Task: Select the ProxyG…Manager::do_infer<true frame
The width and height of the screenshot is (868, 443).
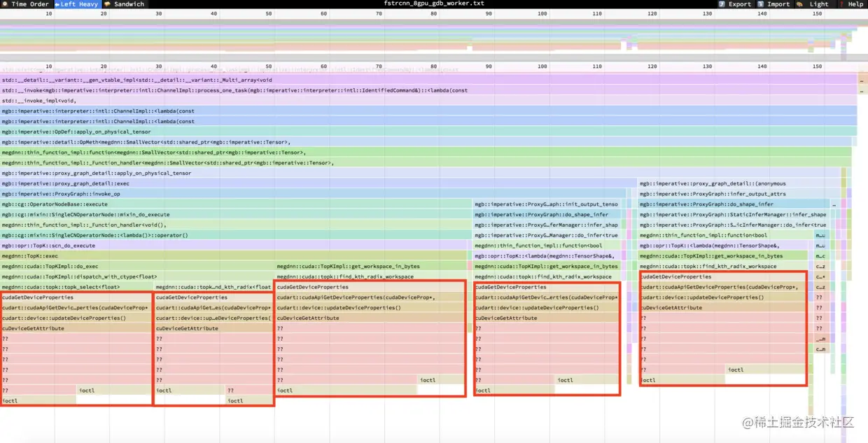Action: (x=547, y=235)
